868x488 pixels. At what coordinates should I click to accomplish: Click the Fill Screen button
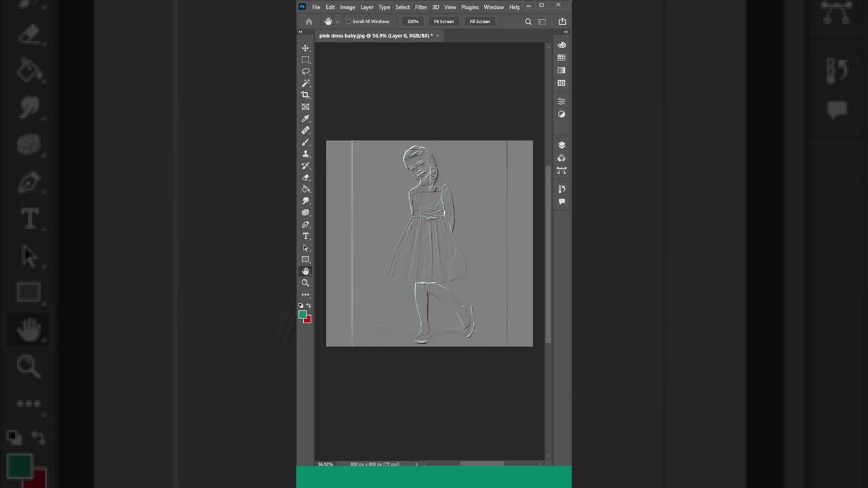pyautogui.click(x=480, y=22)
